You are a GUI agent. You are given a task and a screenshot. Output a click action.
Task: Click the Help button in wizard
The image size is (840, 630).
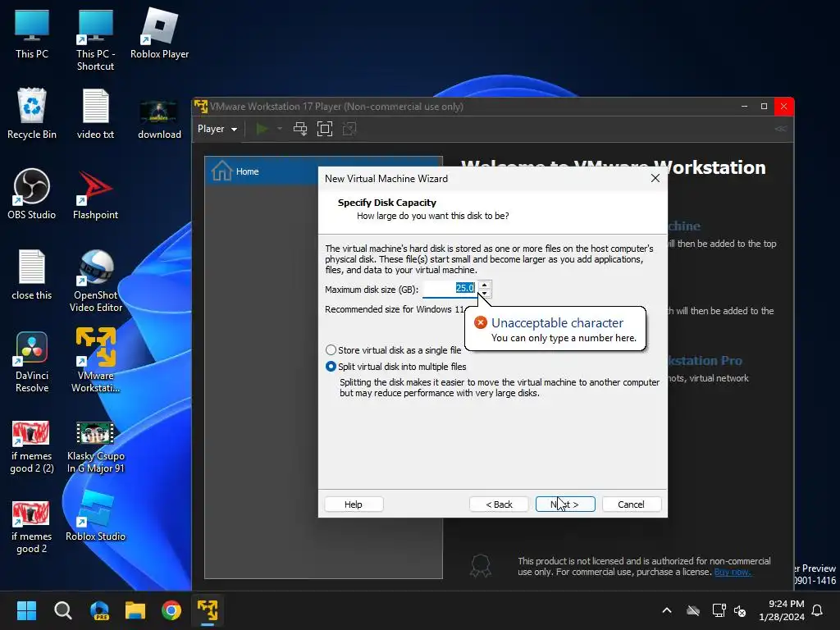[354, 504]
